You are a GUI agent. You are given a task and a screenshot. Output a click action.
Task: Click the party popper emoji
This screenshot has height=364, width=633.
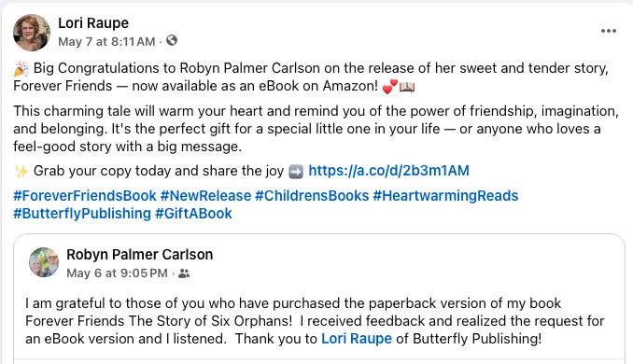[21, 69]
